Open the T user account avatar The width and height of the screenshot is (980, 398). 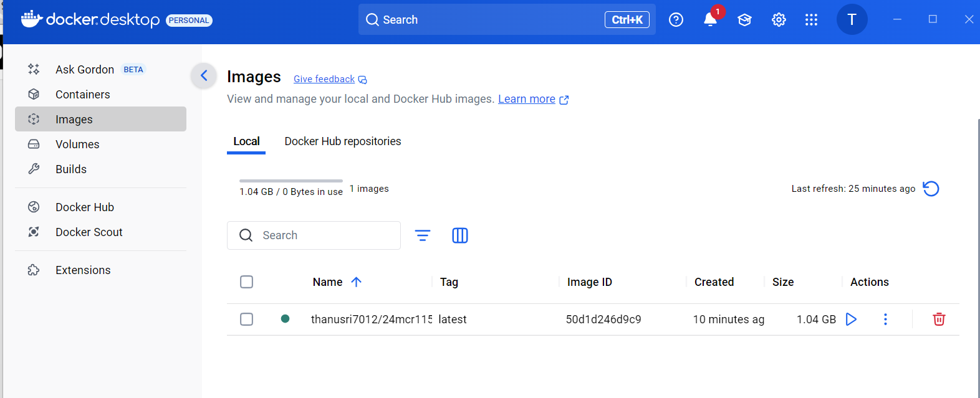click(852, 19)
